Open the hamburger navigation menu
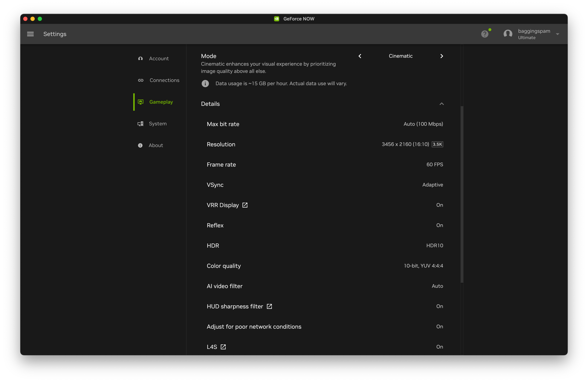This screenshot has width=588, height=382. [30, 34]
